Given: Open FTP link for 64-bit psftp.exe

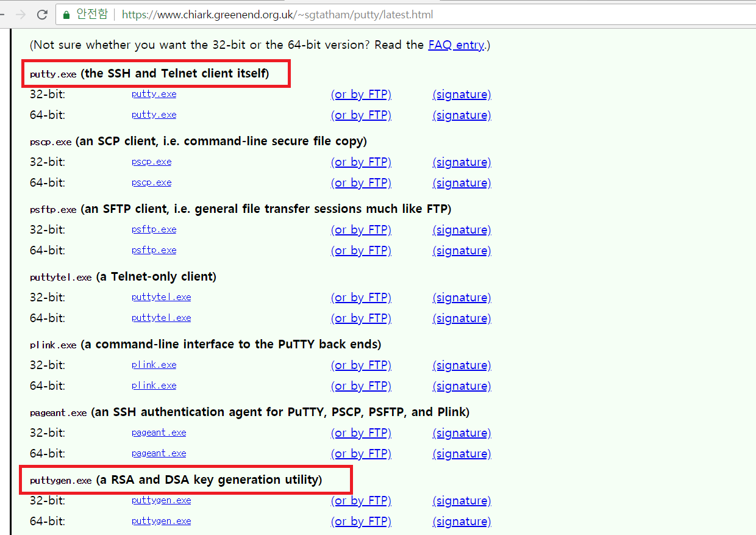Looking at the screenshot, I should [361, 251].
